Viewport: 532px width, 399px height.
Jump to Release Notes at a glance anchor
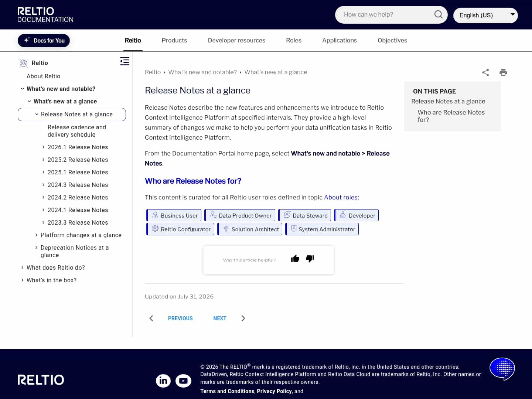[x=448, y=101]
